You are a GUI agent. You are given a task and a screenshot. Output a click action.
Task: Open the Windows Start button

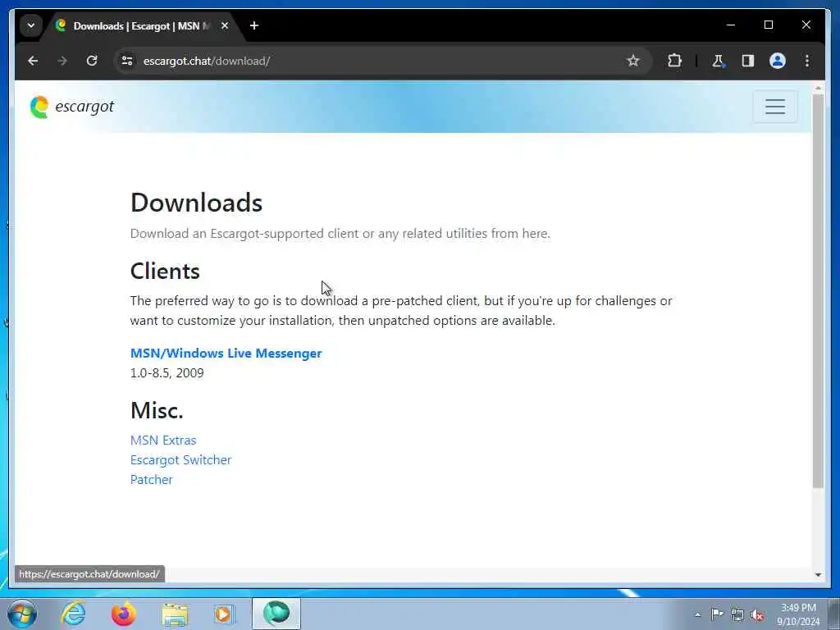22,614
